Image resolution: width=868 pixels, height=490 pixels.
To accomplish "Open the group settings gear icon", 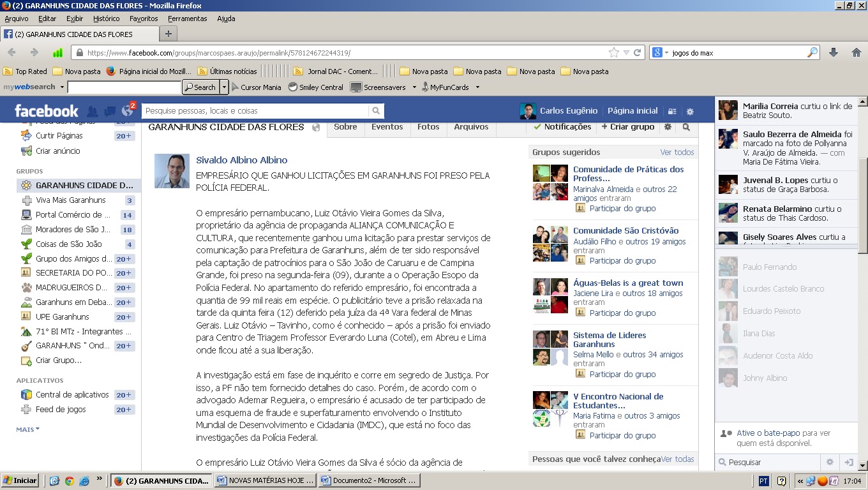I will coord(668,127).
